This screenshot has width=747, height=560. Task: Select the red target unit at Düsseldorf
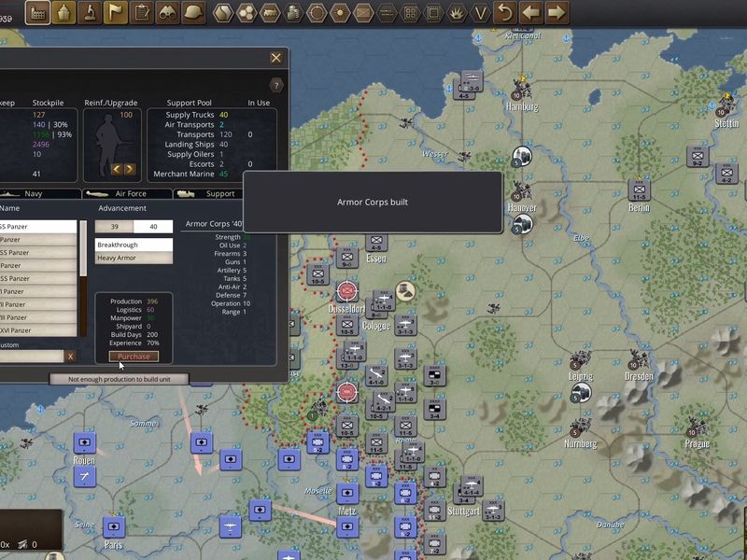[x=346, y=291]
